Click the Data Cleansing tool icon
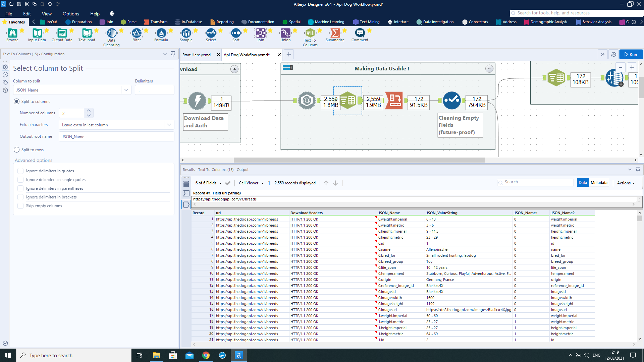The height and width of the screenshot is (362, 644). tap(111, 33)
